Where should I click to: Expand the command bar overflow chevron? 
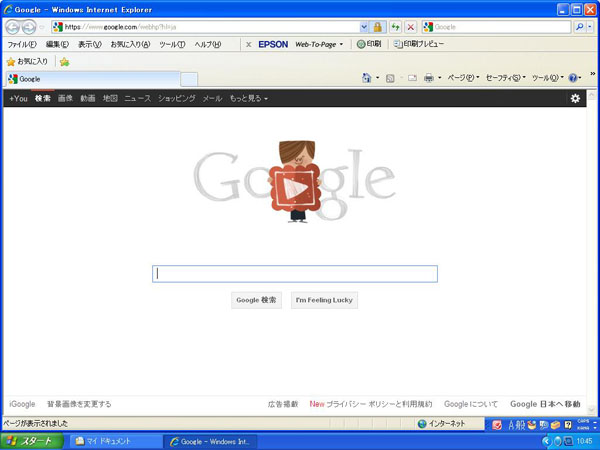pos(593,73)
